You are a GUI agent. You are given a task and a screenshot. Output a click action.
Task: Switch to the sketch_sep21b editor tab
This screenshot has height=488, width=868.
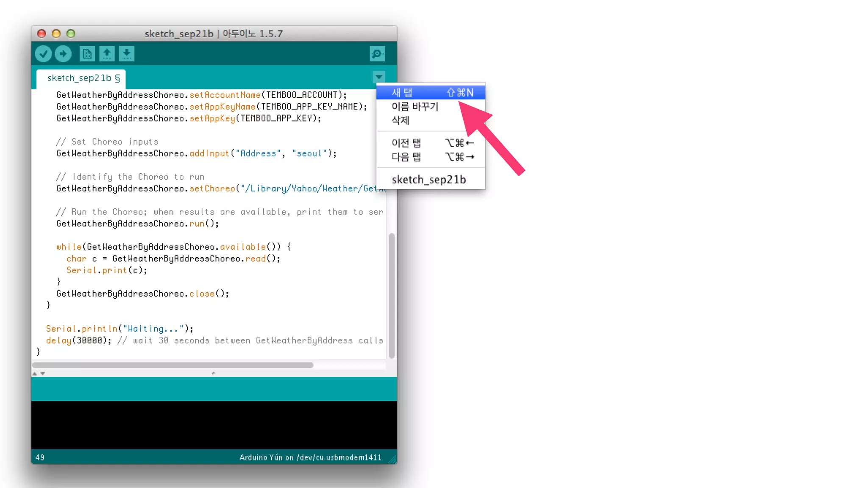tap(83, 78)
